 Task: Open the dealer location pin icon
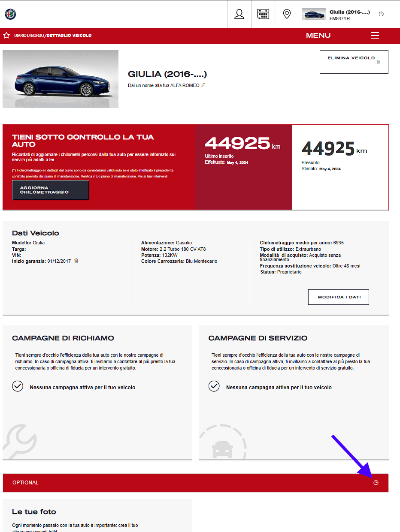[287, 14]
